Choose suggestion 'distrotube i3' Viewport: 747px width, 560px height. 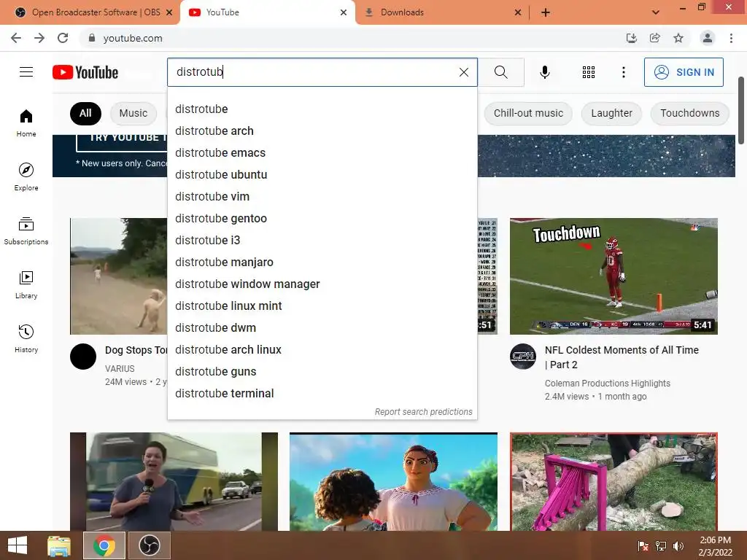tap(322, 241)
